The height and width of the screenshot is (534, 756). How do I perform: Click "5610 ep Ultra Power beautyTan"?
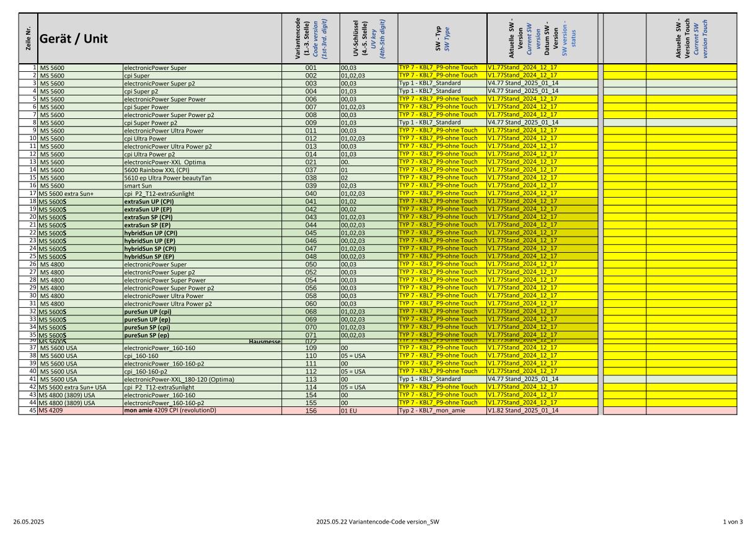[203, 178]
